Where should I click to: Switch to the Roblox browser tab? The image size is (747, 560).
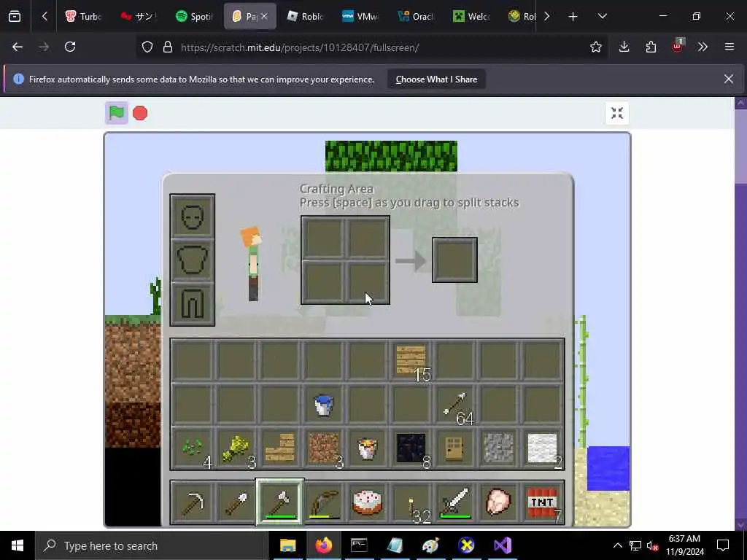pos(305,16)
